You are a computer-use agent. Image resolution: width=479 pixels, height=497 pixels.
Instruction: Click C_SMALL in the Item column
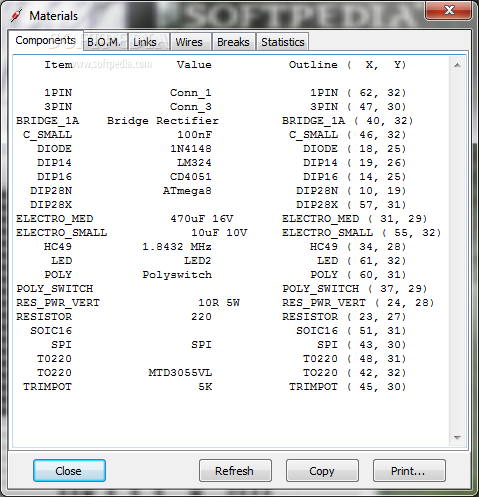click(x=47, y=135)
